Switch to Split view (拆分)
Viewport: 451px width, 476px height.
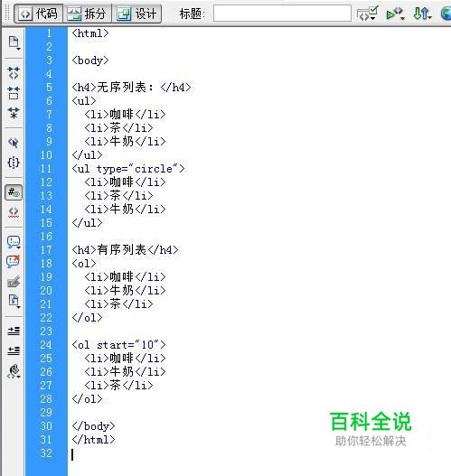(87, 14)
